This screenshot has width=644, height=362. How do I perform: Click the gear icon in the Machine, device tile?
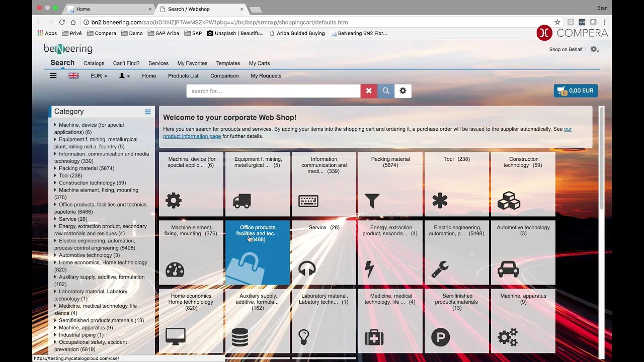tap(174, 201)
